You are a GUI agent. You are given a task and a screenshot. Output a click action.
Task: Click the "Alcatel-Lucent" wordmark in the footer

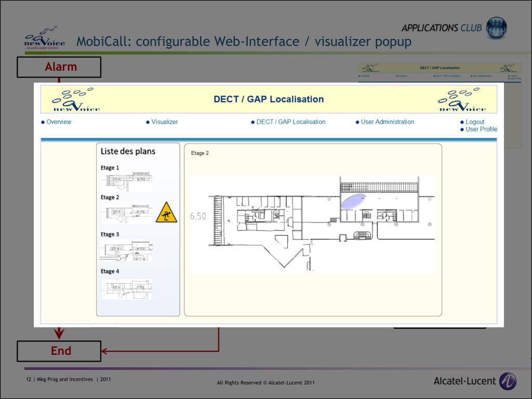point(464,381)
